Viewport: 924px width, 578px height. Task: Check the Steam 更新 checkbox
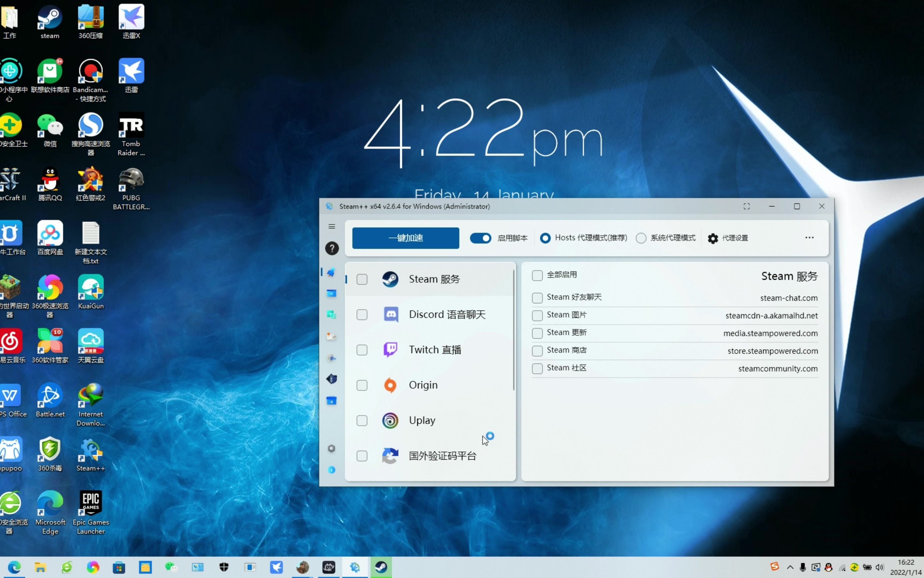tap(537, 333)
